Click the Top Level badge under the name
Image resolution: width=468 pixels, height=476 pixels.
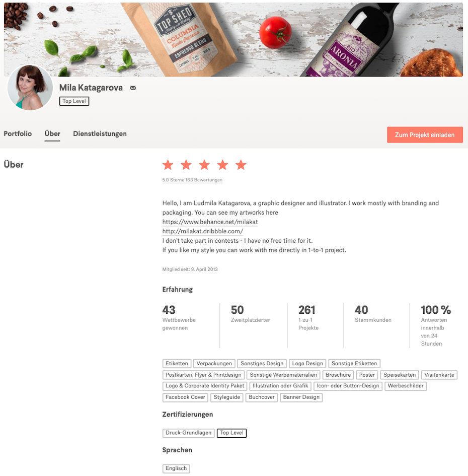coord(74,101)
